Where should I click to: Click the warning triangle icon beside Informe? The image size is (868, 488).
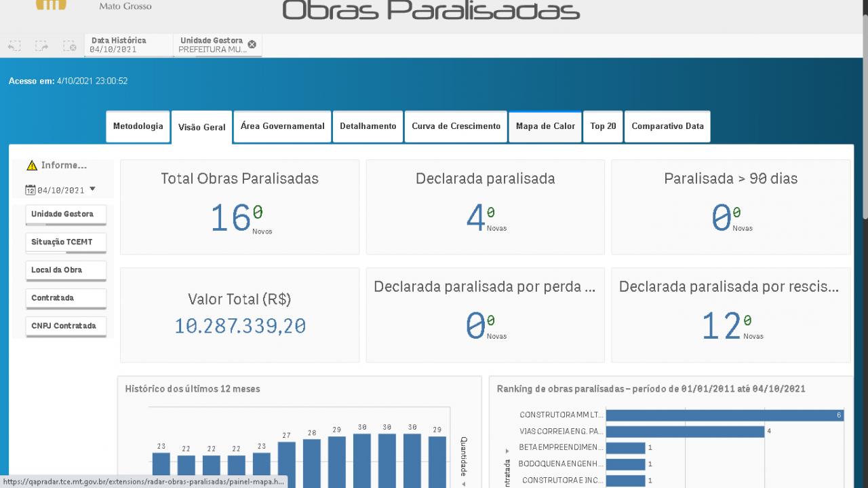32,166
